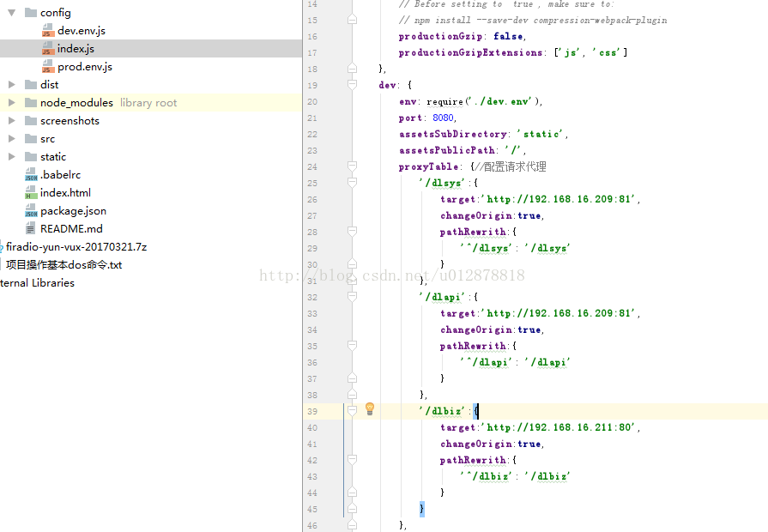The width and height of the screenshot is (768, 532).
Task: Select index.html in project tree
Action: pos(65,193)
